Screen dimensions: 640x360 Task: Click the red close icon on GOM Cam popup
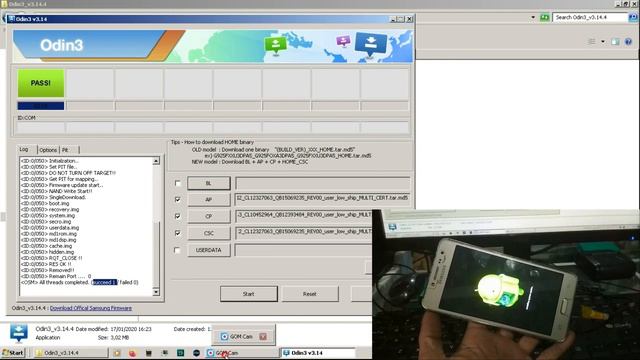click(x=263, y=336)
